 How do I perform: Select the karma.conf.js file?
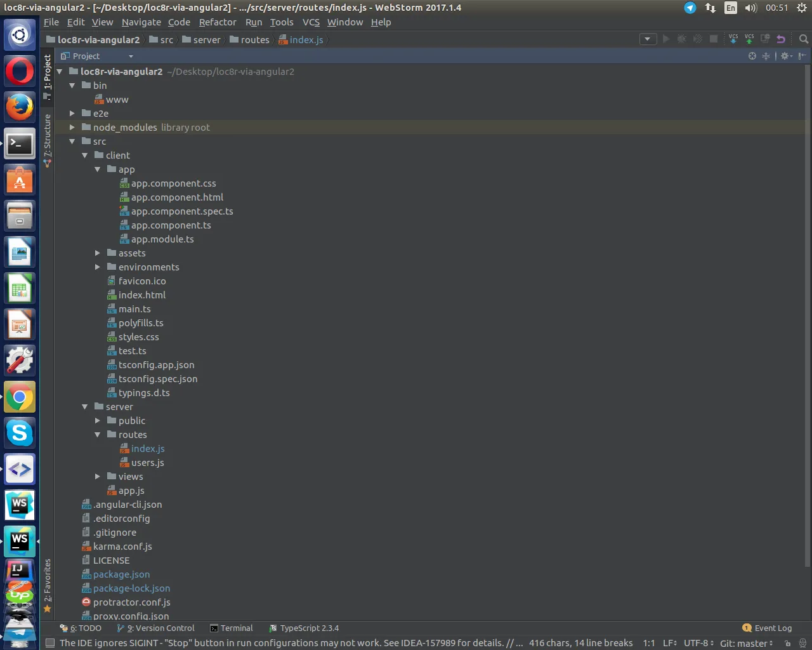[x=122, y=547]
